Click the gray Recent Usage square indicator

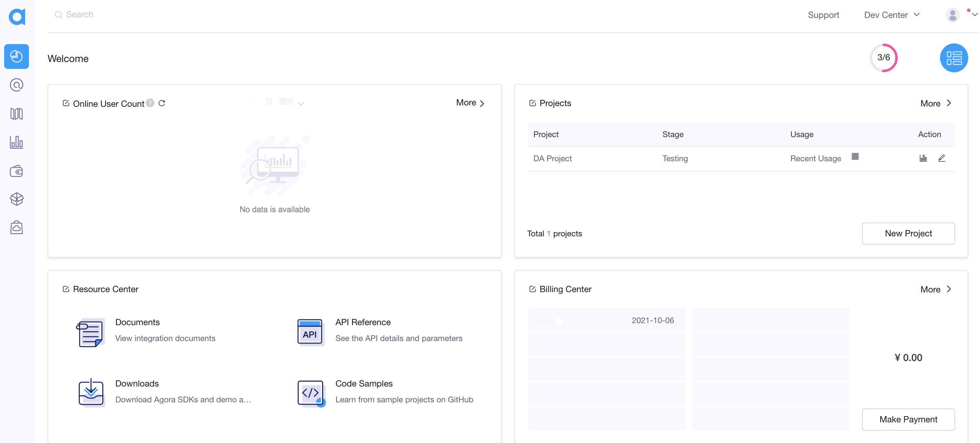(855, 156)
